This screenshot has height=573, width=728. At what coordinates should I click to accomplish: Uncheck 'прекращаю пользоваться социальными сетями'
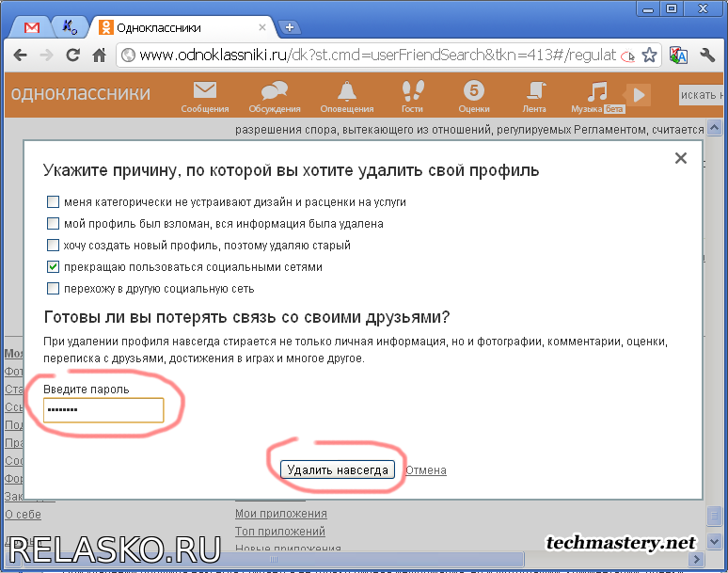coord(54,267)
